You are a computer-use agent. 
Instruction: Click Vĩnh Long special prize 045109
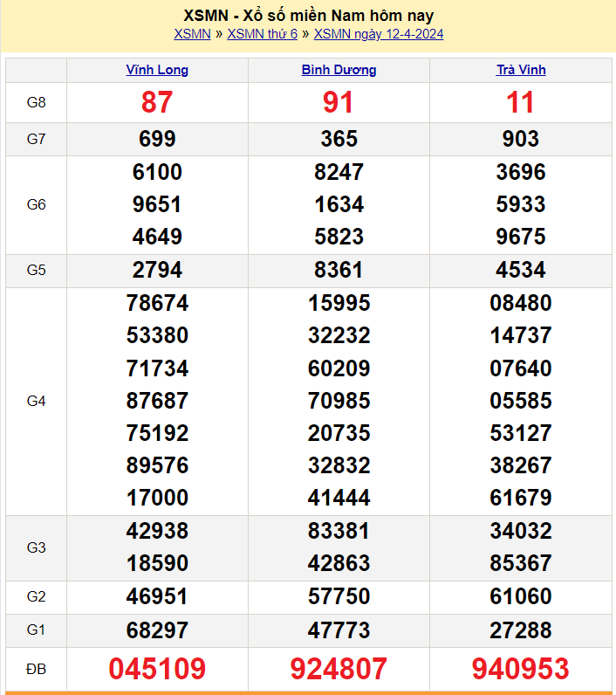pyautogui.click(x=157, y=669)
